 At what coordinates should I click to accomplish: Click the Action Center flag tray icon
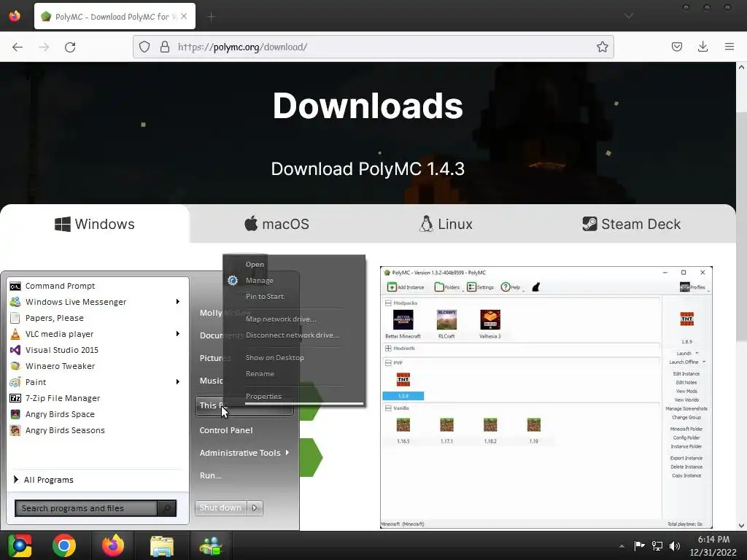pos(639,546)
